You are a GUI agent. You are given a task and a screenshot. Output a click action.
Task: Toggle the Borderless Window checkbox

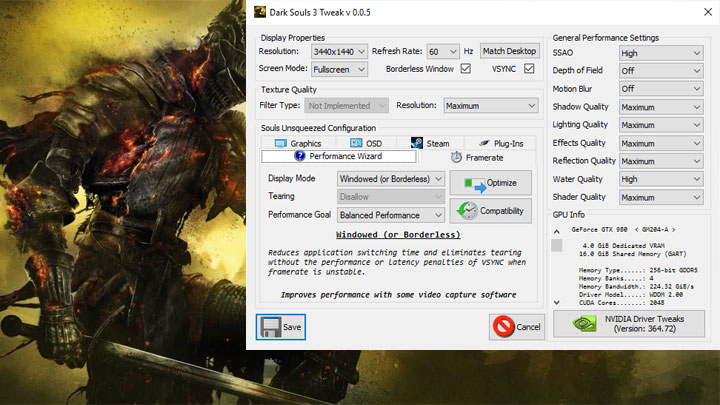point(465,69)
